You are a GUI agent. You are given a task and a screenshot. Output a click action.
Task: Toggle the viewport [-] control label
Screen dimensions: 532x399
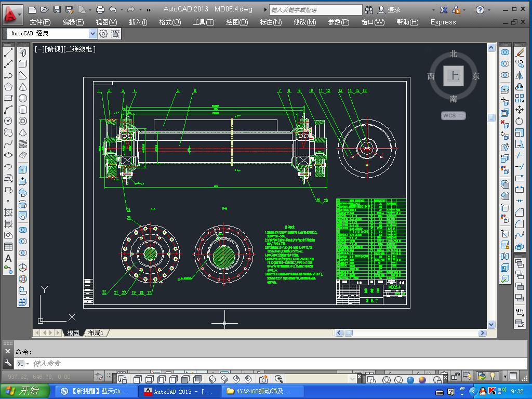(38, 49)
